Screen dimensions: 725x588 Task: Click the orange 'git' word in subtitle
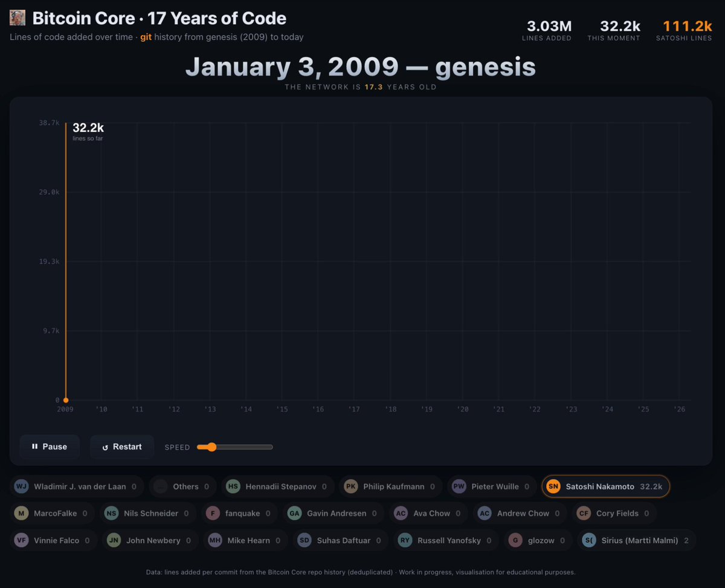coord(146,37)
